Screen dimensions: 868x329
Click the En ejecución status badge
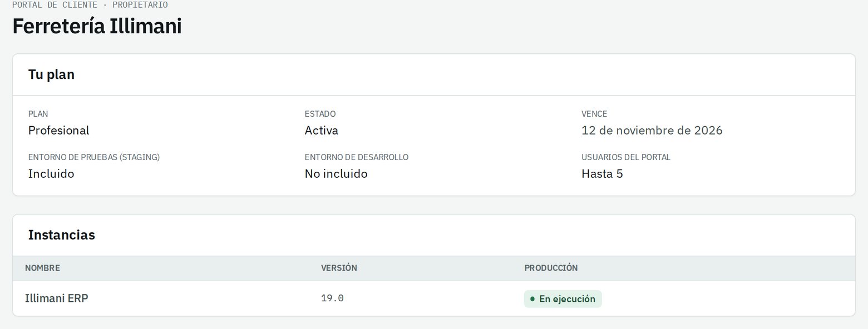coord(563,299)
